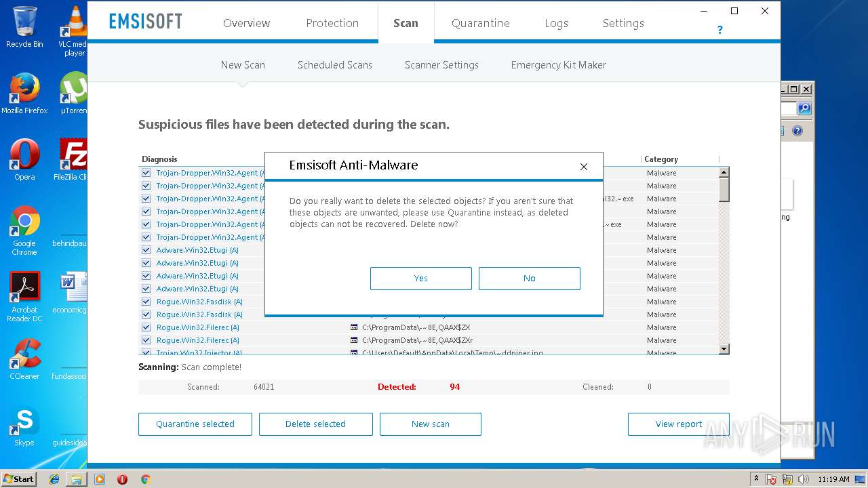Click the results list scrollbar up arrow
The width and height of the screenshot is (868, 488).
coord(724,172)
